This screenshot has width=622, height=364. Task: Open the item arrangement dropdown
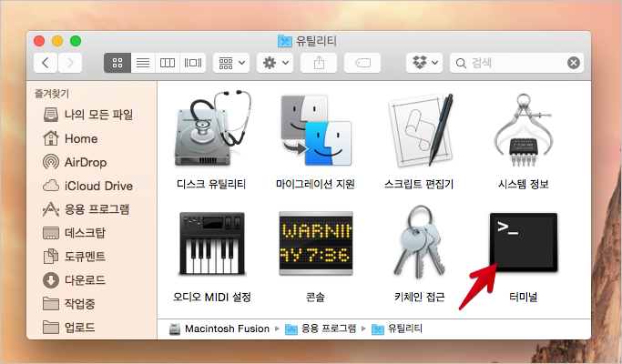tap(231, 63)
